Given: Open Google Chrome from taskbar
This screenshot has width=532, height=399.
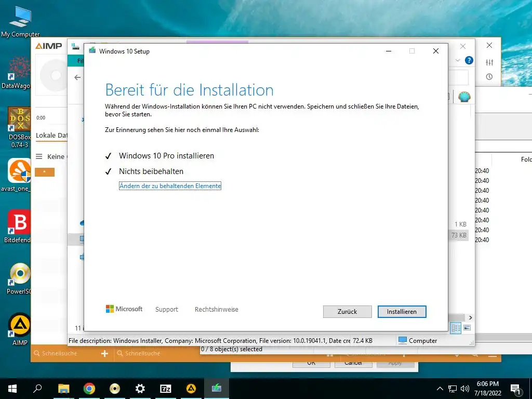Looking at the screenshot, I should (89, 389).
